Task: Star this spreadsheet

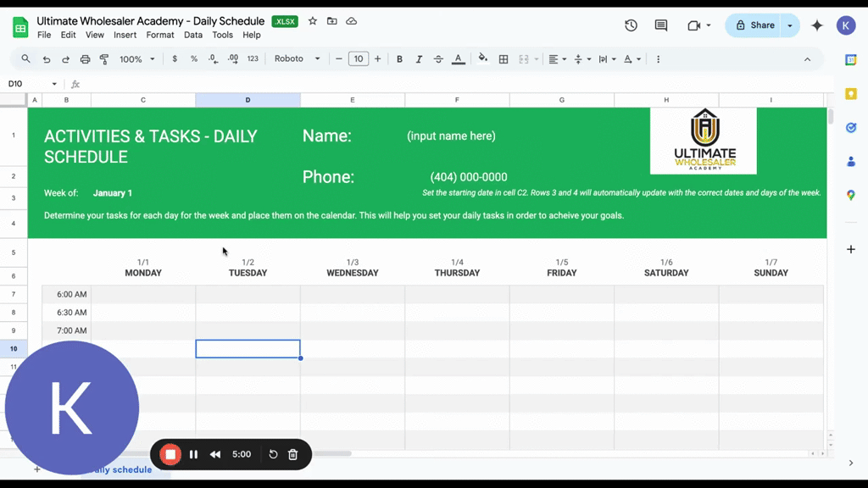Action: tap(313, 21)
